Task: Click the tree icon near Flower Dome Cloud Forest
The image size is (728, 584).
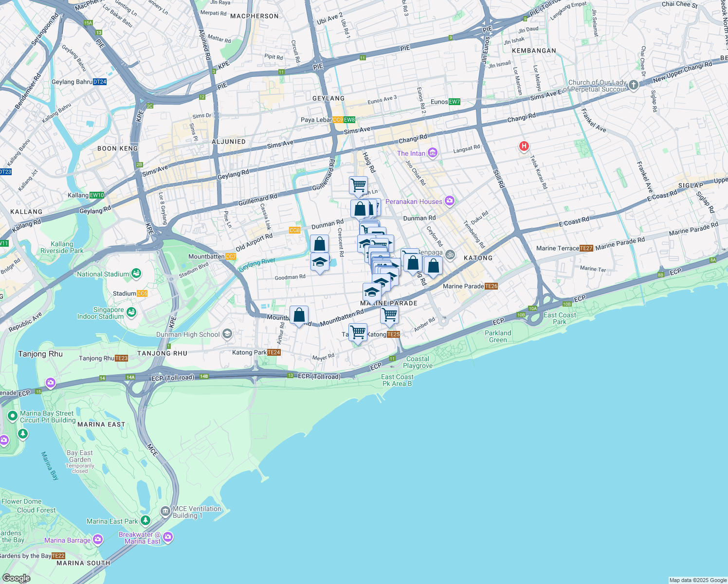Action: pos(22,434)
